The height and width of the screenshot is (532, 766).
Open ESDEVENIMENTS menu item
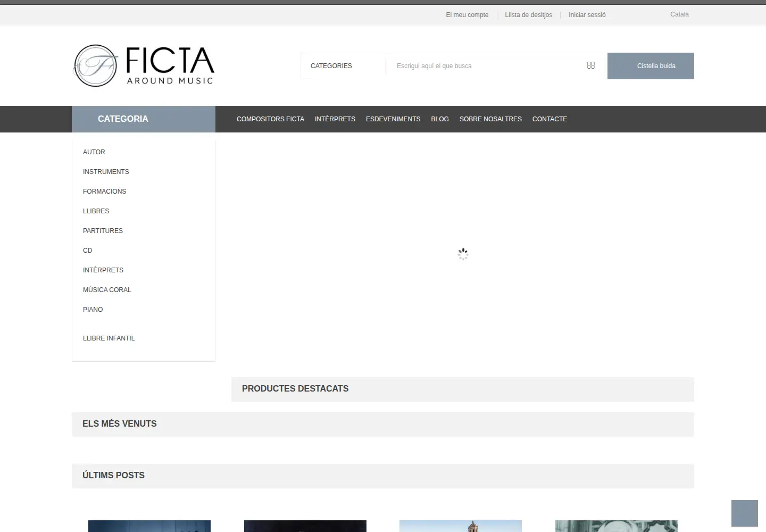pyautogui.click(x=393, y=119)
